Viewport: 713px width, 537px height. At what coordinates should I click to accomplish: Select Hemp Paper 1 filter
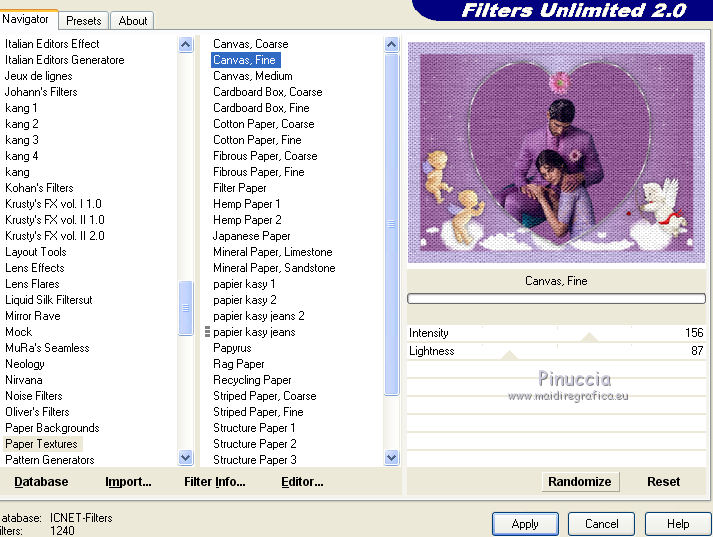[x=246, y=204]
